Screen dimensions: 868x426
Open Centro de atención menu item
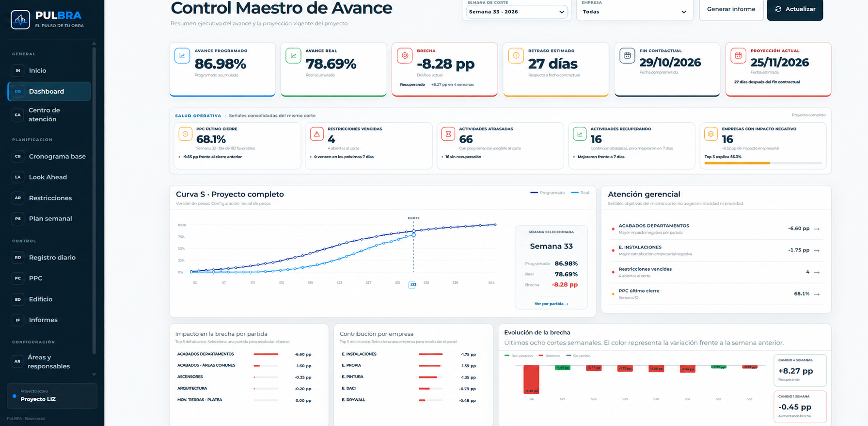49,115
